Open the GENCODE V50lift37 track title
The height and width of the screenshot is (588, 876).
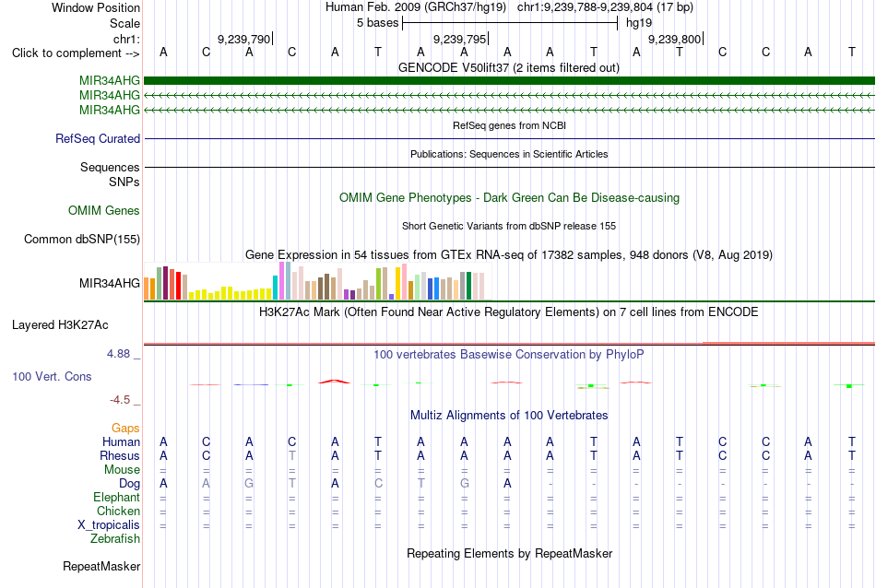(508, 67)
